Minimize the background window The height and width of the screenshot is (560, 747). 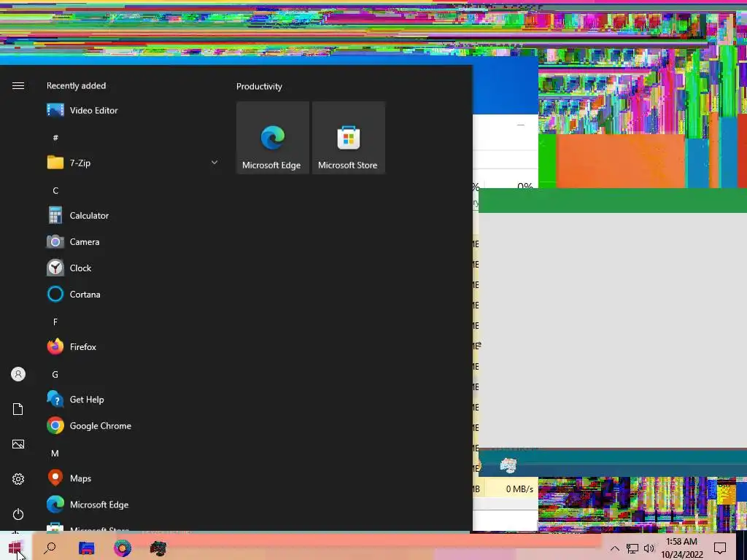click(x=521, y=125)
